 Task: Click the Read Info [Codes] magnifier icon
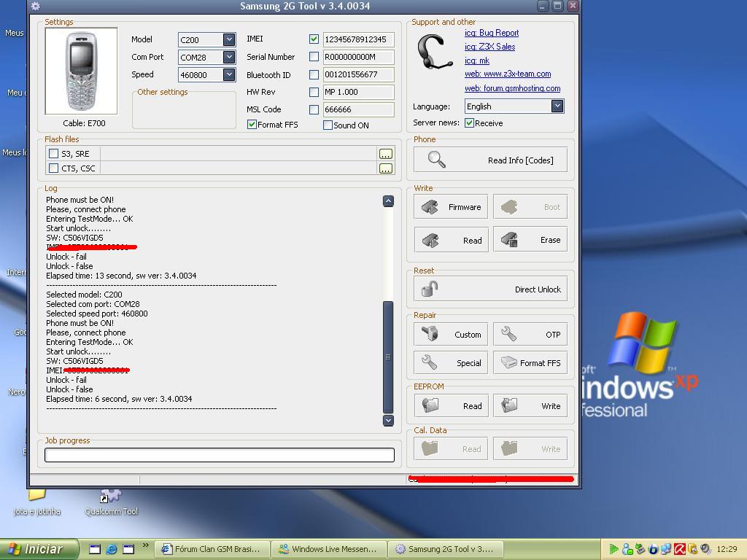[x=437, y=160]
